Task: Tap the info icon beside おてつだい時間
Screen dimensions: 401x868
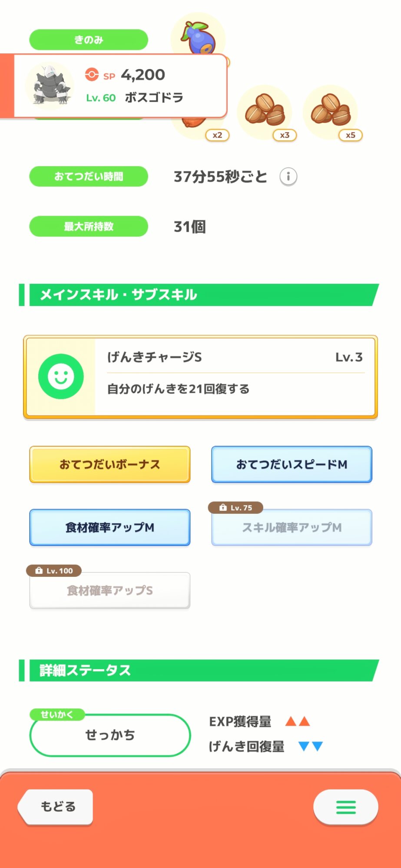Action: (x=288, y=177)
